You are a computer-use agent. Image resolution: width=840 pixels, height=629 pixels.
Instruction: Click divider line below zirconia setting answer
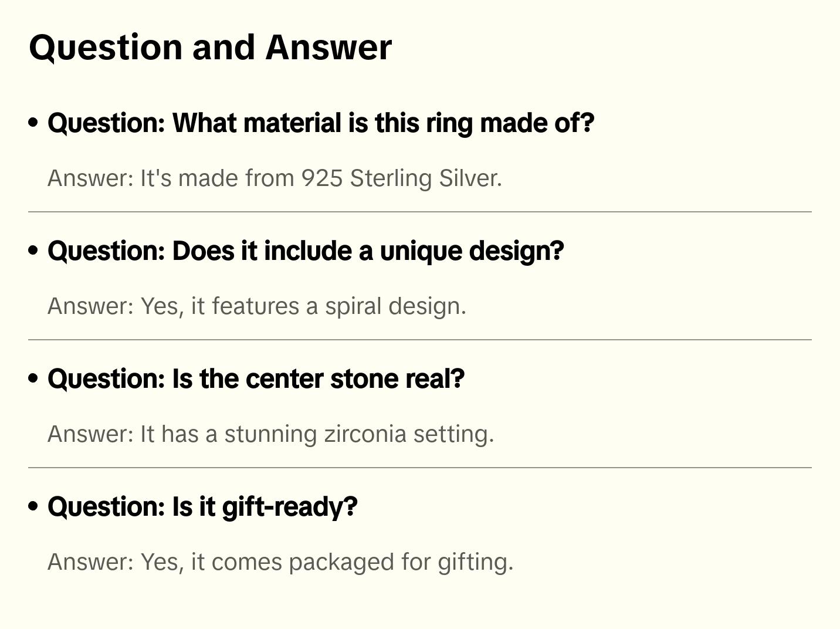coord(419,468)
